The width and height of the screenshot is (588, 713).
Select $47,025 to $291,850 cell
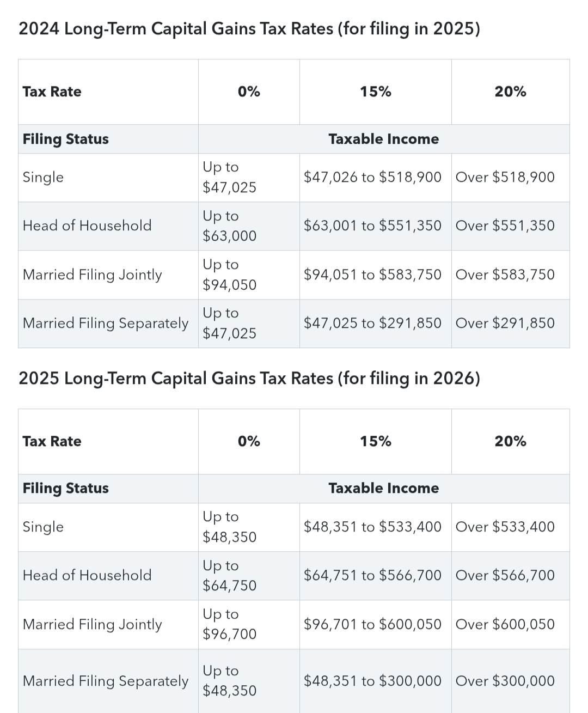[375, 324]
